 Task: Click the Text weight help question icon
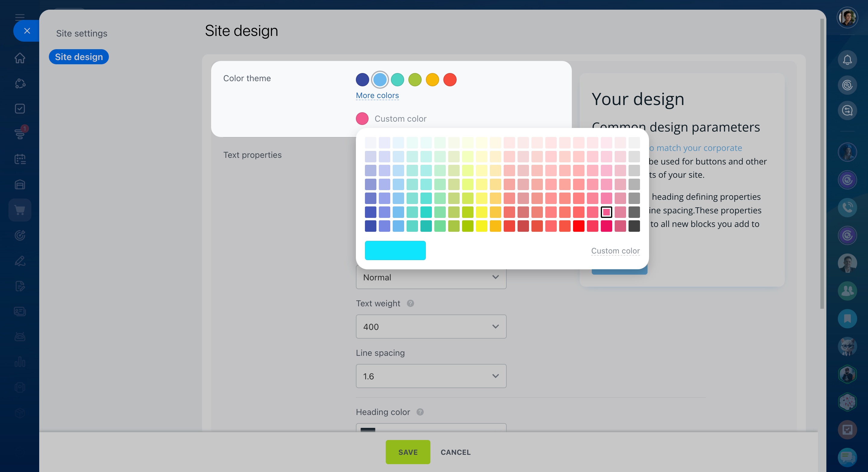click(x=410, y=303)
